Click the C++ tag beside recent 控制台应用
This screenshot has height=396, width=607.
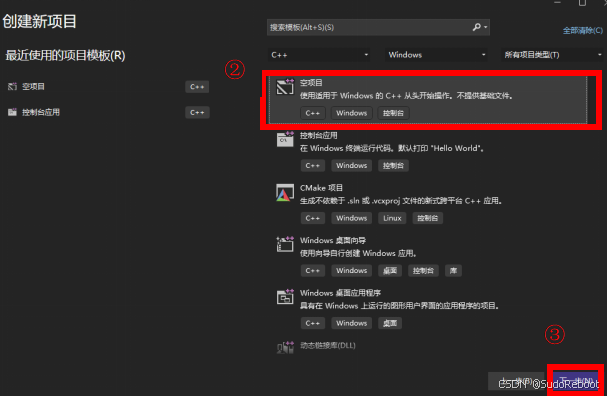[197, 113]
